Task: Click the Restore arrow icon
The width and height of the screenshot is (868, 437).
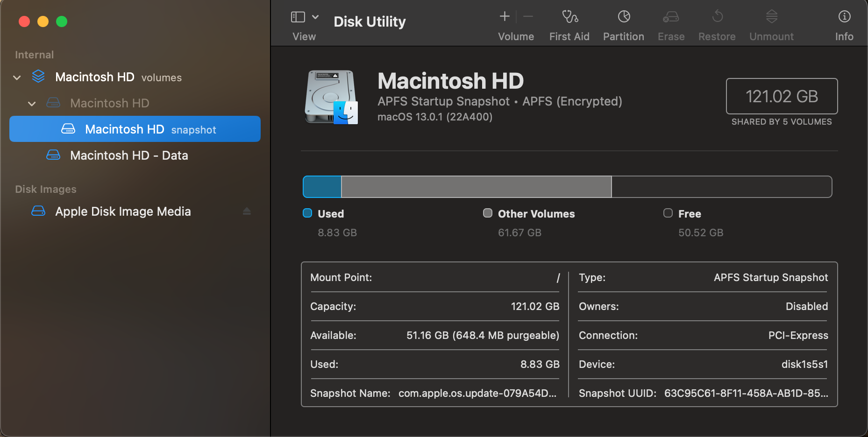Action: [718, 17]
